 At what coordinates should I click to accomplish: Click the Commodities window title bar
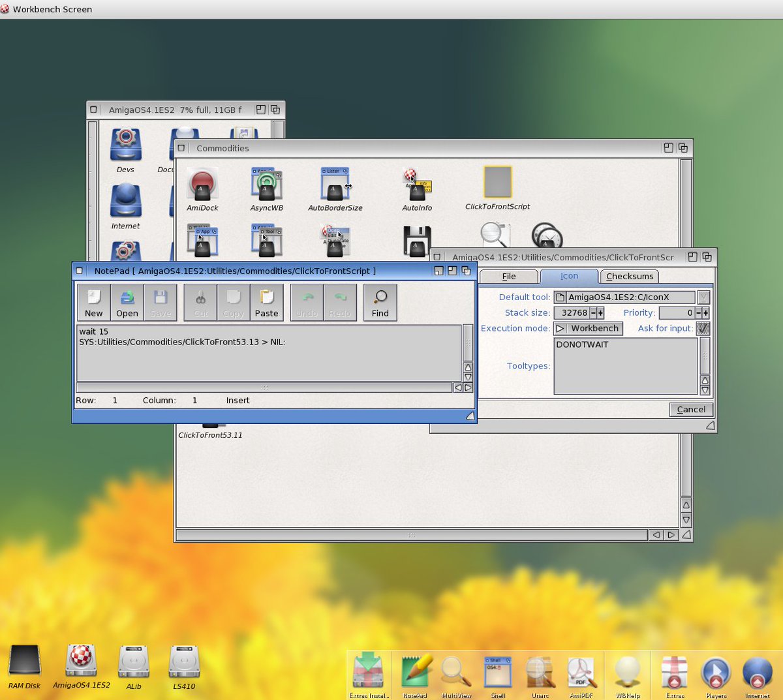point(424,148)
